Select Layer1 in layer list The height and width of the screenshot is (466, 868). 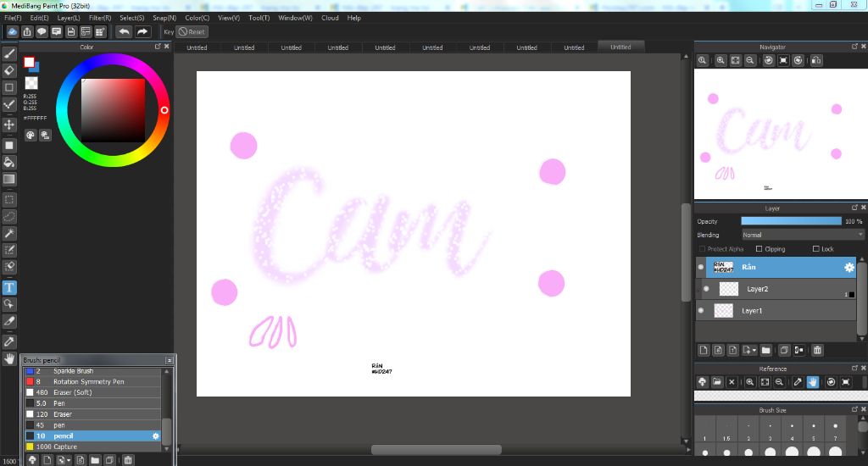tap(776, 310)
